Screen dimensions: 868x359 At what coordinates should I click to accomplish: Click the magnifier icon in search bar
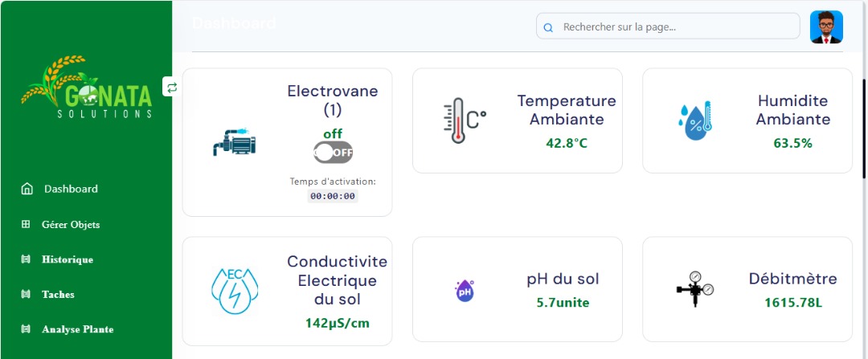548,27
